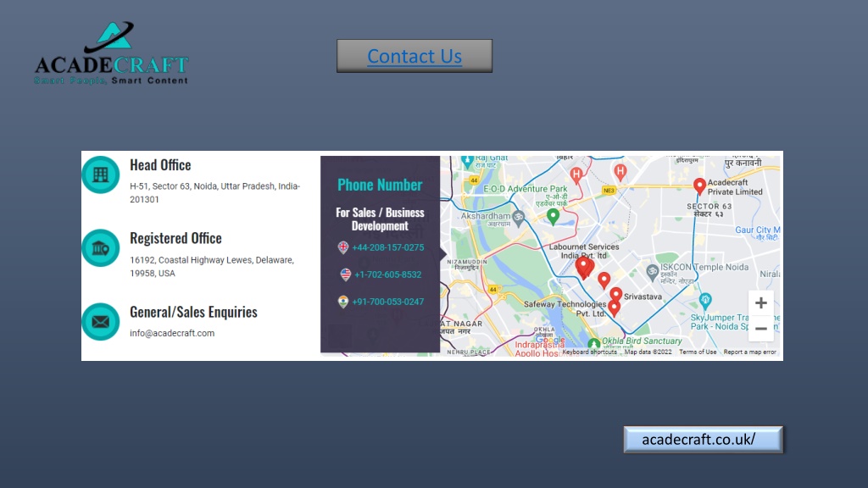The height and width of the screenshot is (488, 868).
Task: Zoom out on the map
Action: 761,329
